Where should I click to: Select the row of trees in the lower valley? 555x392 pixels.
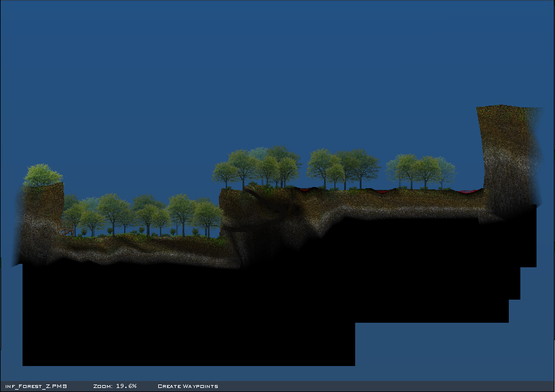point(144,215)
